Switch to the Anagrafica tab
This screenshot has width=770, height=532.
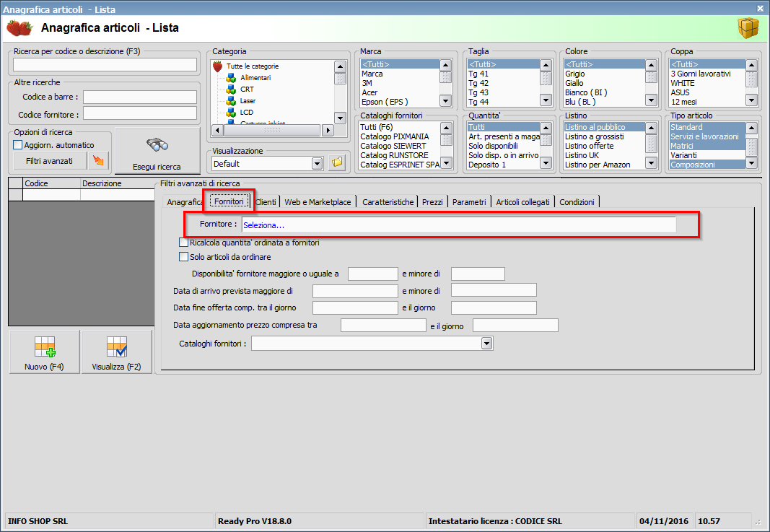(185, 202)
